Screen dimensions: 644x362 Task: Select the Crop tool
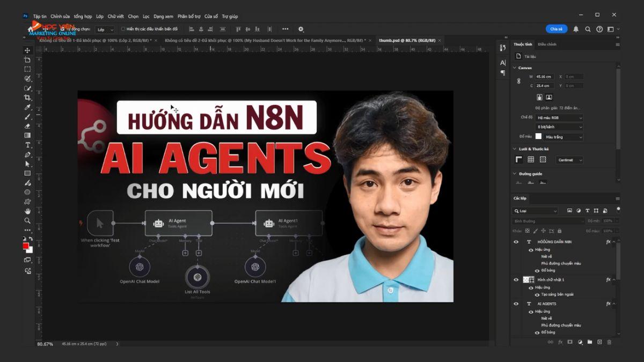coord(27,98)
